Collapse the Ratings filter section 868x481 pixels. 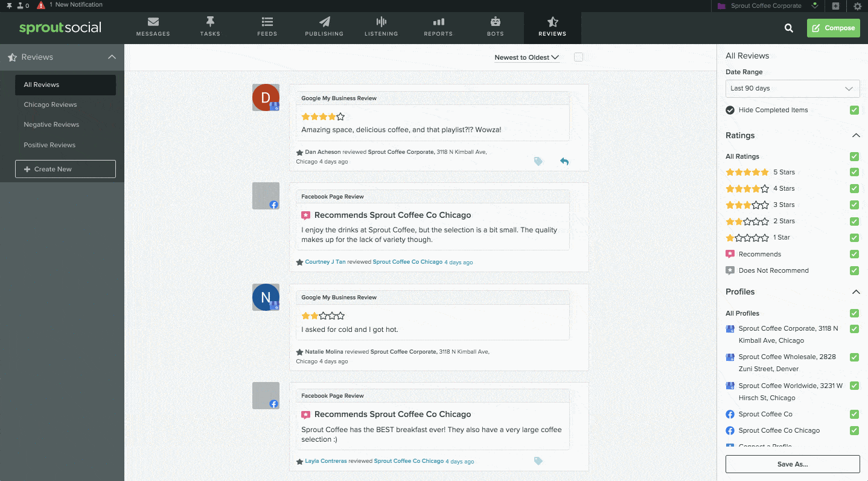[855, 135]
